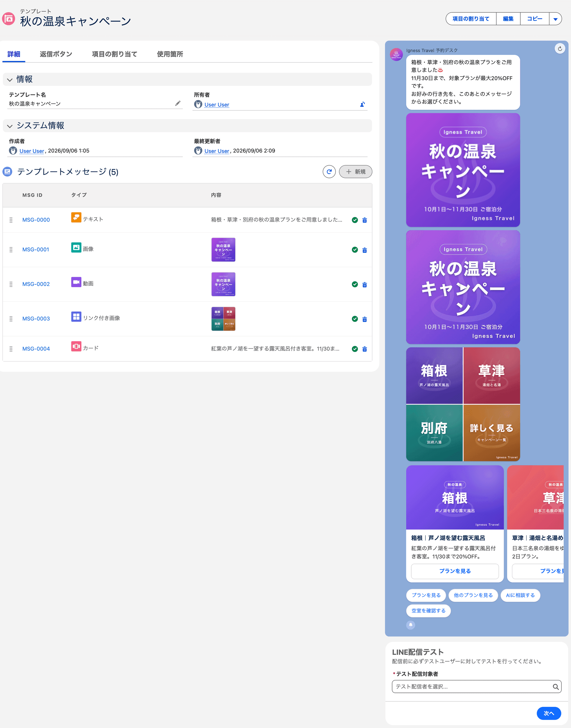The width and height of the screenshot is (571, 728).
Task: Click green status check for MSG-0003
Action: (x=355, y=319)
